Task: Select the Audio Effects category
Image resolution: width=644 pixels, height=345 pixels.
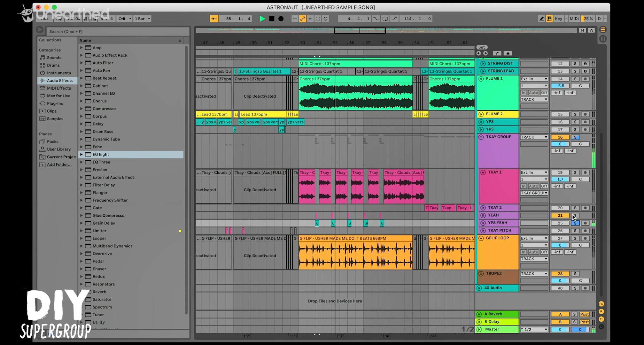Action: point(57,80)
